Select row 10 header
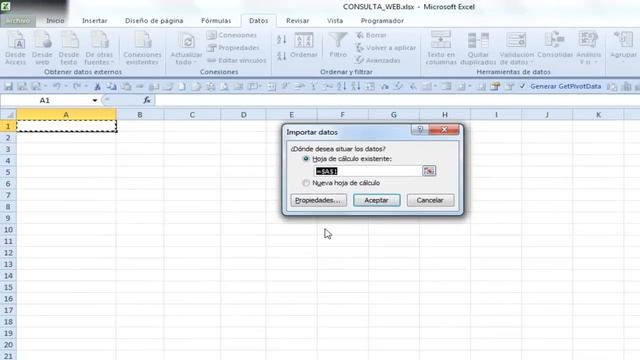The image size is (640, 360). pyautogui.click(x=8, y=230)
